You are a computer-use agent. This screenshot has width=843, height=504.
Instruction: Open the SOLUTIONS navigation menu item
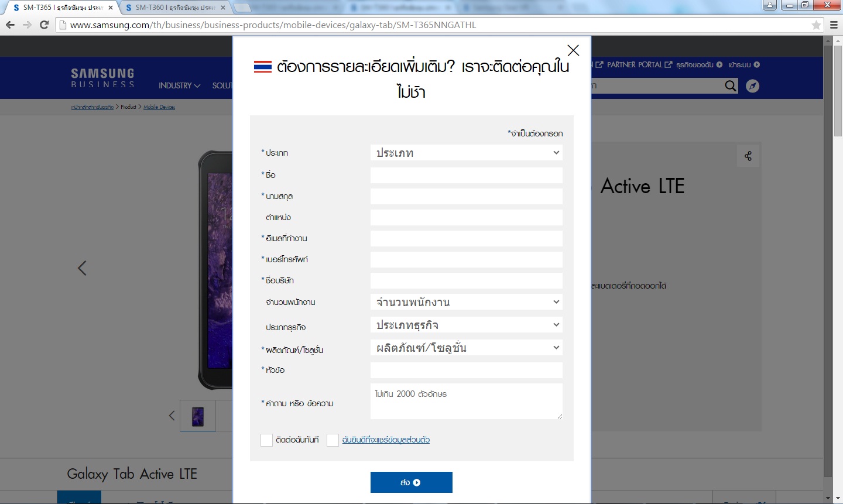[222, 85]
